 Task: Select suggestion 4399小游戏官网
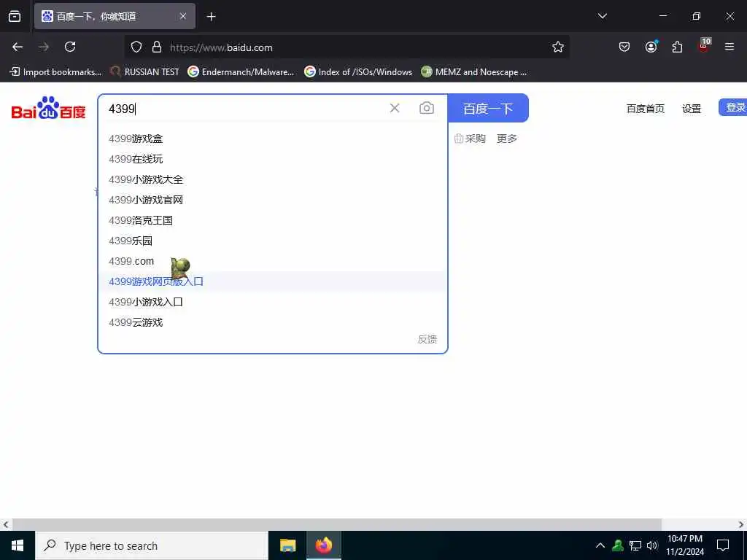[x=273, y=200]
